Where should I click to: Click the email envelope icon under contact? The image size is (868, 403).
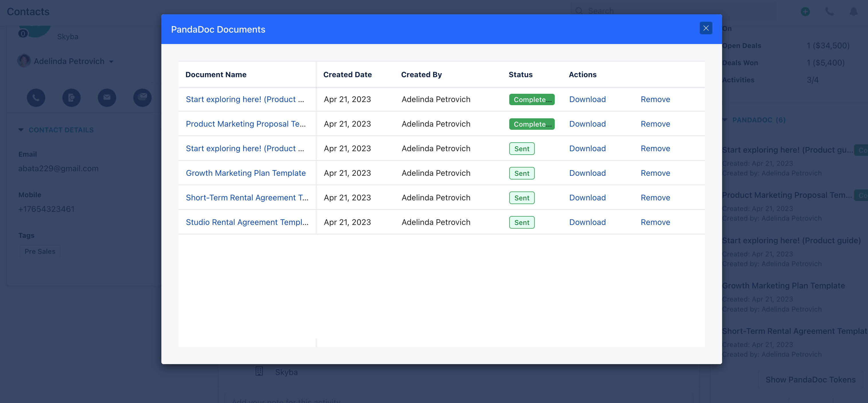107,98
